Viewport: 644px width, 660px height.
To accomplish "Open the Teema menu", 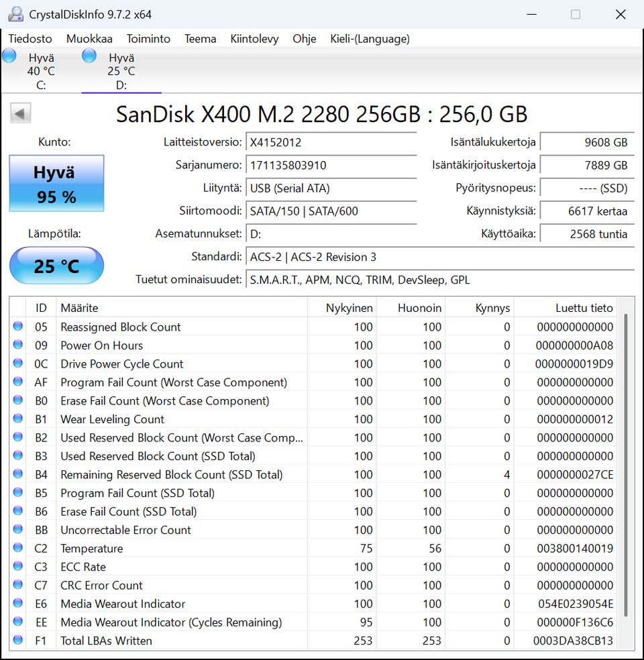I will click(x=201, y=39).
